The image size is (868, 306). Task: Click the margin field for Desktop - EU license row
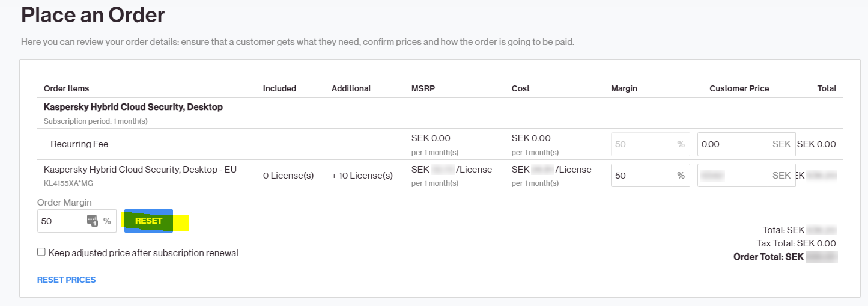click(x=650, y=175)
